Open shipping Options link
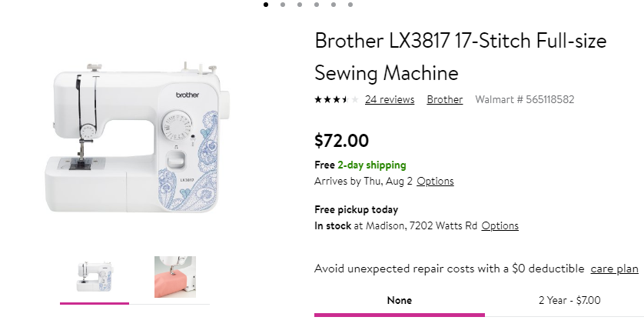 click(435, 182)
